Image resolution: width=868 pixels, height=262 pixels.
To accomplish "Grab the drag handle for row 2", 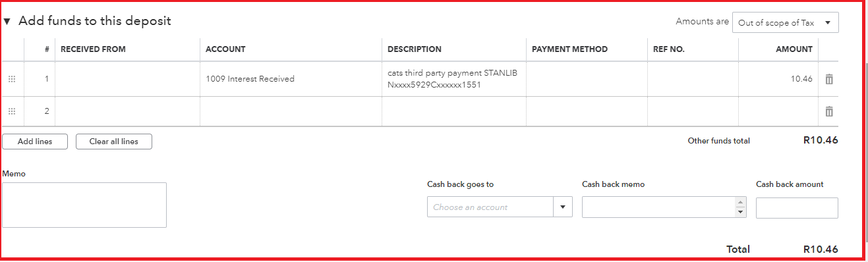I will click(x=12, y=111).
